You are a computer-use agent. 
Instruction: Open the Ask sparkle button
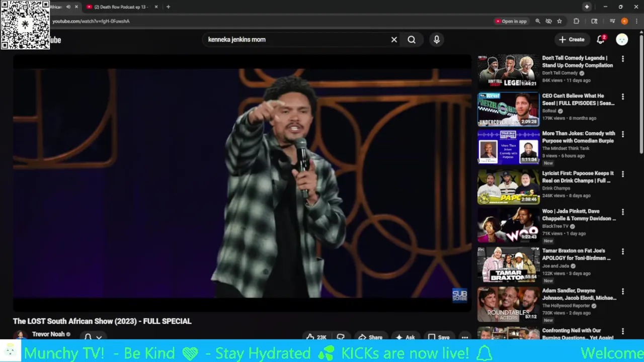click(405, 337)
